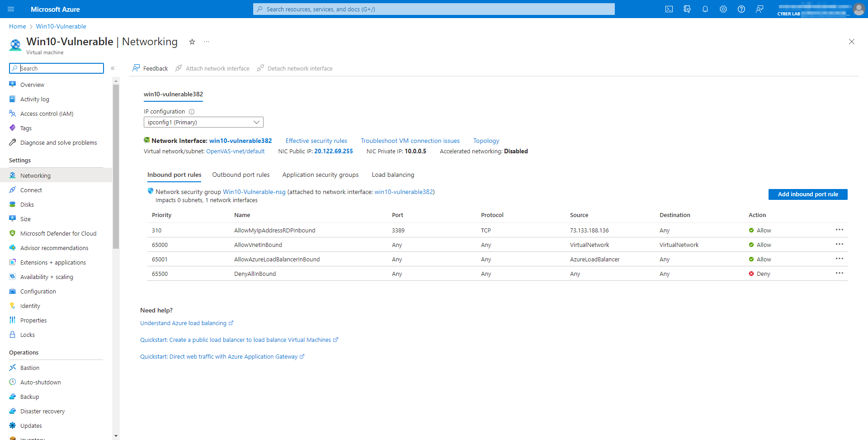The image size is (868, 440).
Task: Switch to Outbound port rules tab
Action: click(x=241, y=175)
